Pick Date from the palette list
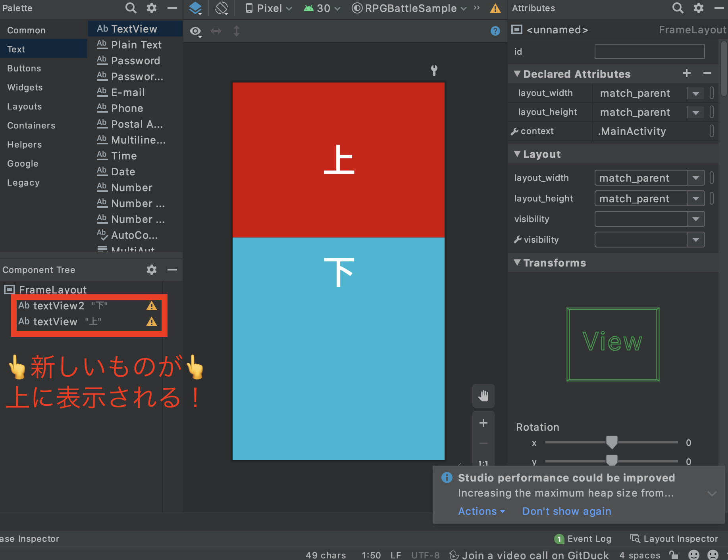 [135, 171]
